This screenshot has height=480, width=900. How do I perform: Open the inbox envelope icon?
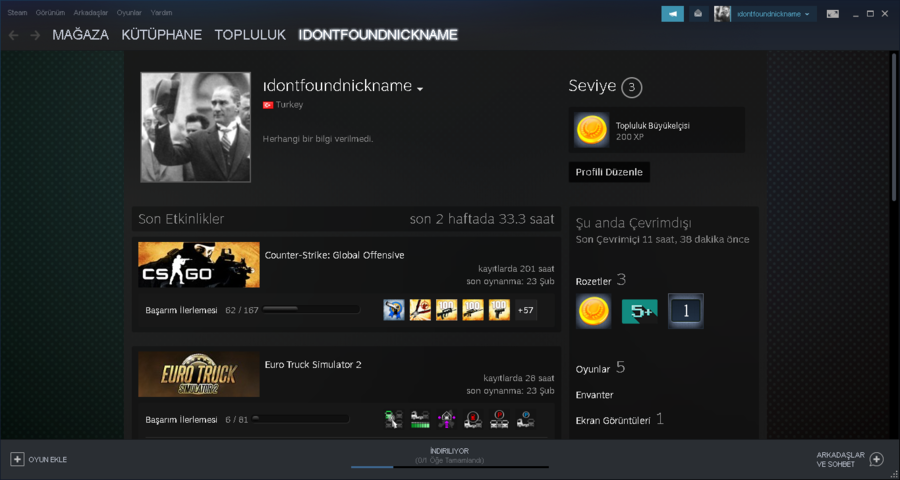coord(698,14)
